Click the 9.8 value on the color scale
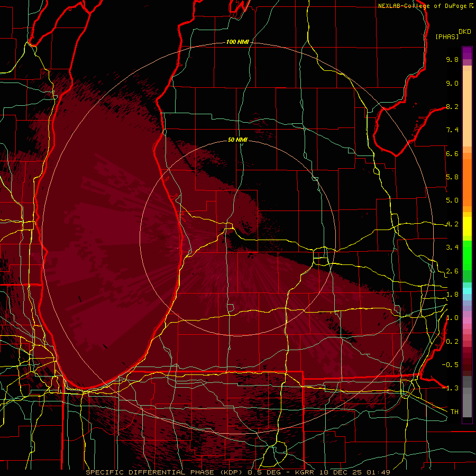 pyautogui.click(x=452, y=59)
